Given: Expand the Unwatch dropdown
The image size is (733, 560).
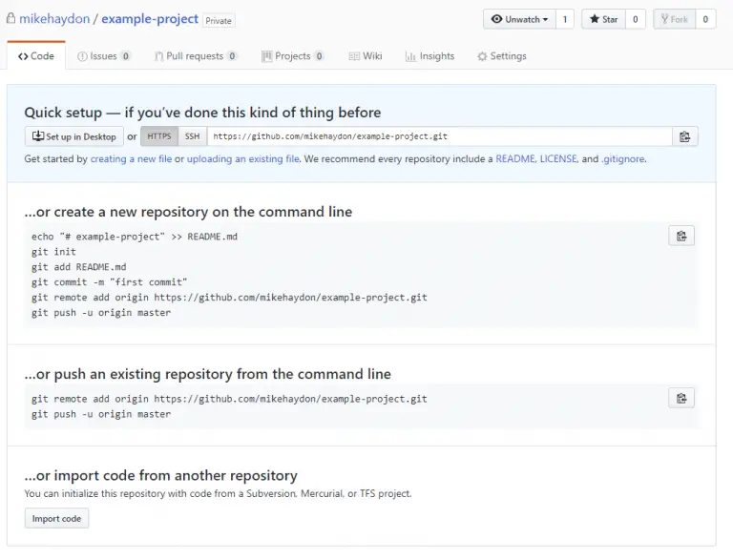Looking at the screenshot, I should tap(519, 19).
